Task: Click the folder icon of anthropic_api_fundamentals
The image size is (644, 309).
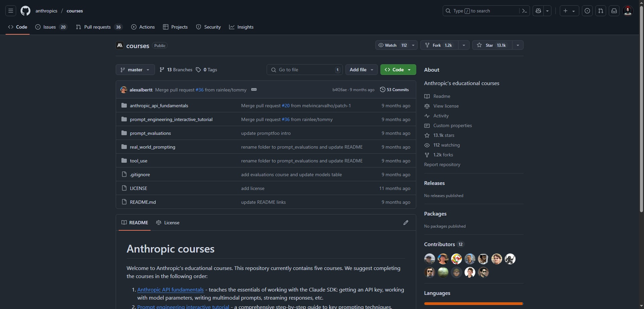Action: [x=124, y=105]
